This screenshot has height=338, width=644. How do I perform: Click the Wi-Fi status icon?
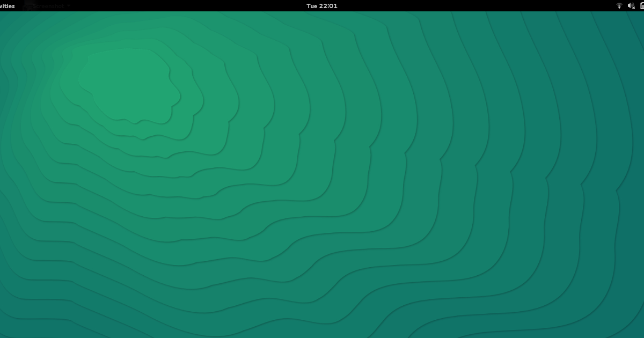[619, 6]
